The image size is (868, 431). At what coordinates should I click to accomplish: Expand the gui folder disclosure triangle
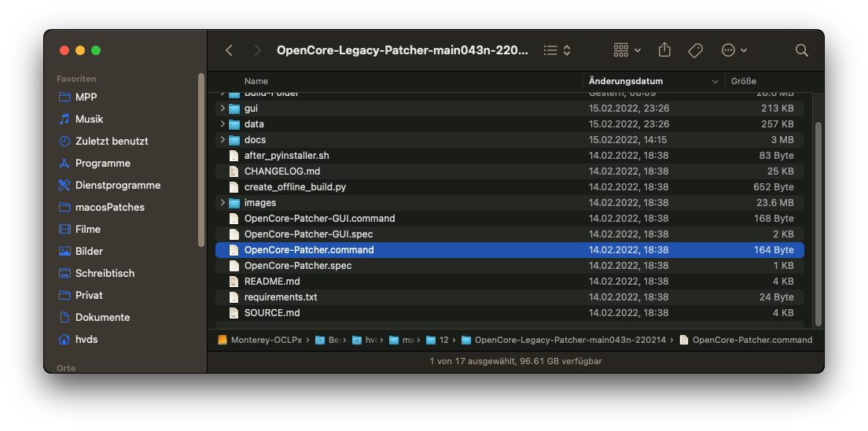pyautogui.click(x=223, y=109)
